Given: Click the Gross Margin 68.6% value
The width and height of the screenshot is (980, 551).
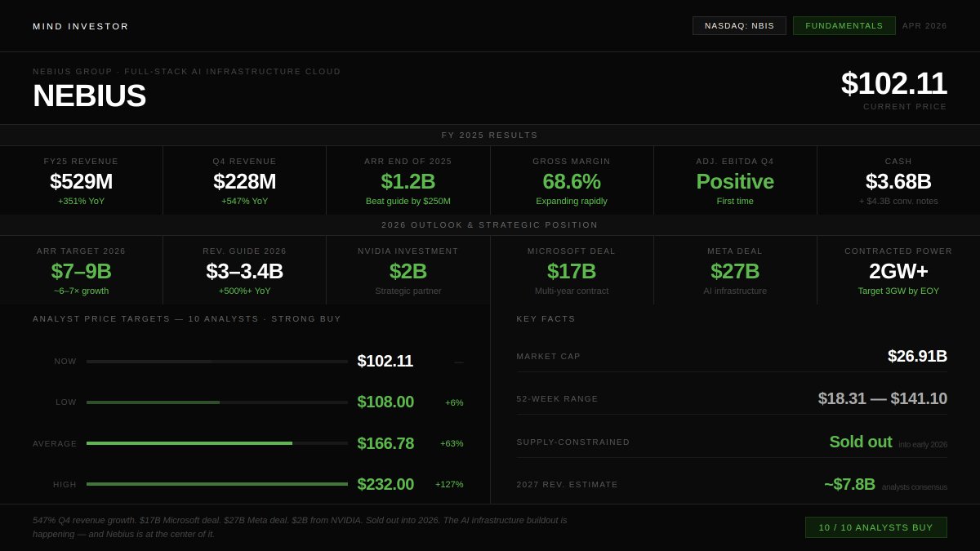Looking at the screenshot, I should point(572,181).
